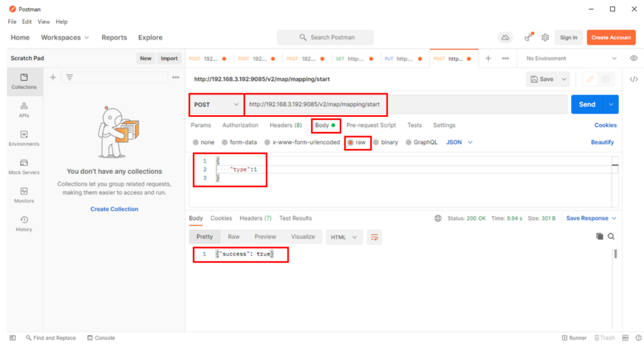
Task: Open the View menu
Action: (x=44, y=22)
